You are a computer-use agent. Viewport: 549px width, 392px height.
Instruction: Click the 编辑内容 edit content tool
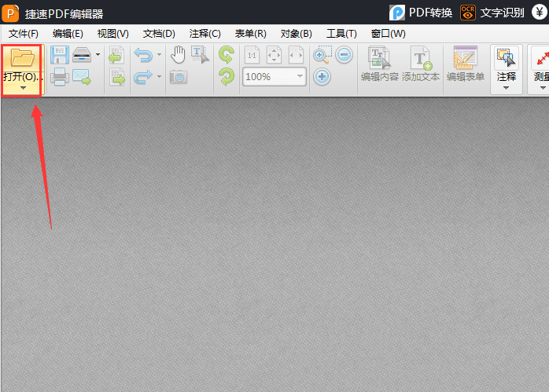tap(380, 64)
